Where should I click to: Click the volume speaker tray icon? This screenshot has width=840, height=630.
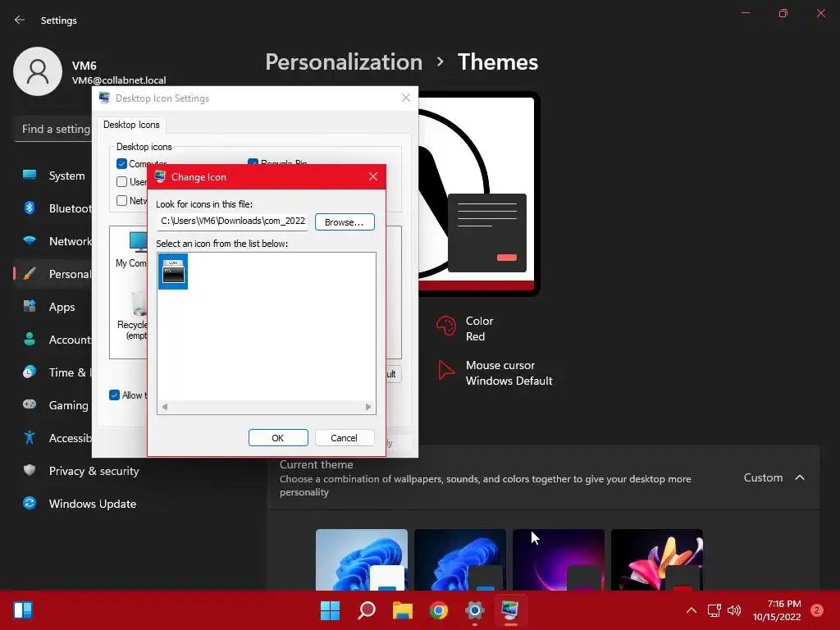pyautogui.click(x=734, y=610)
